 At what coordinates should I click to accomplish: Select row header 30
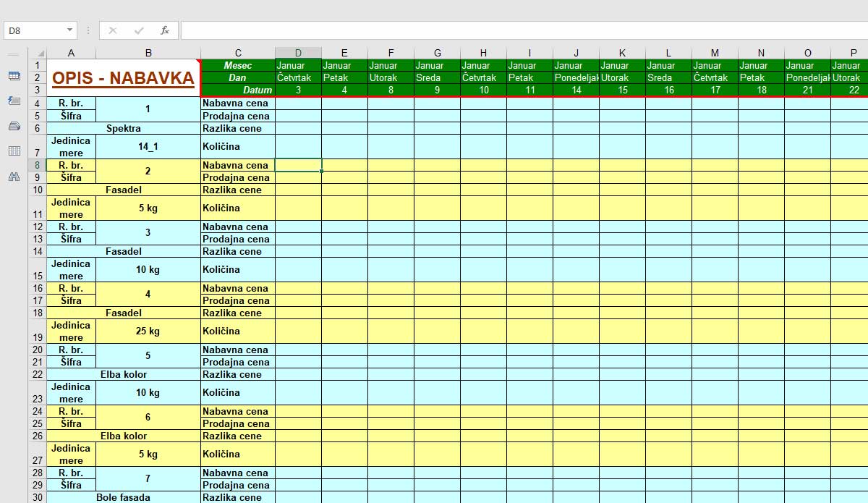point(38,497)
